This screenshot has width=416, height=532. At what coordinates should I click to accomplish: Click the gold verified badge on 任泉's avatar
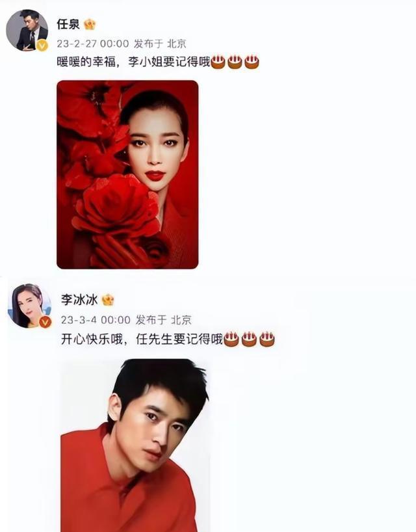[42, 45]
